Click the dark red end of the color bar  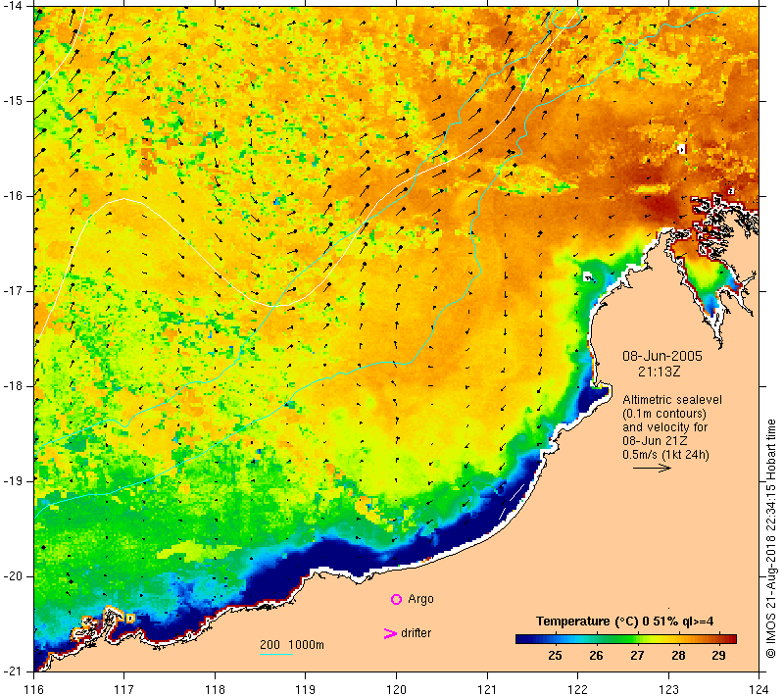732,639
